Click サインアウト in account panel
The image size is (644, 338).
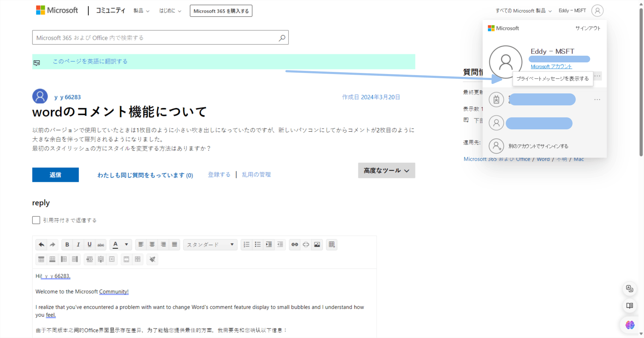pyautogui.click(x=588, y=28)
